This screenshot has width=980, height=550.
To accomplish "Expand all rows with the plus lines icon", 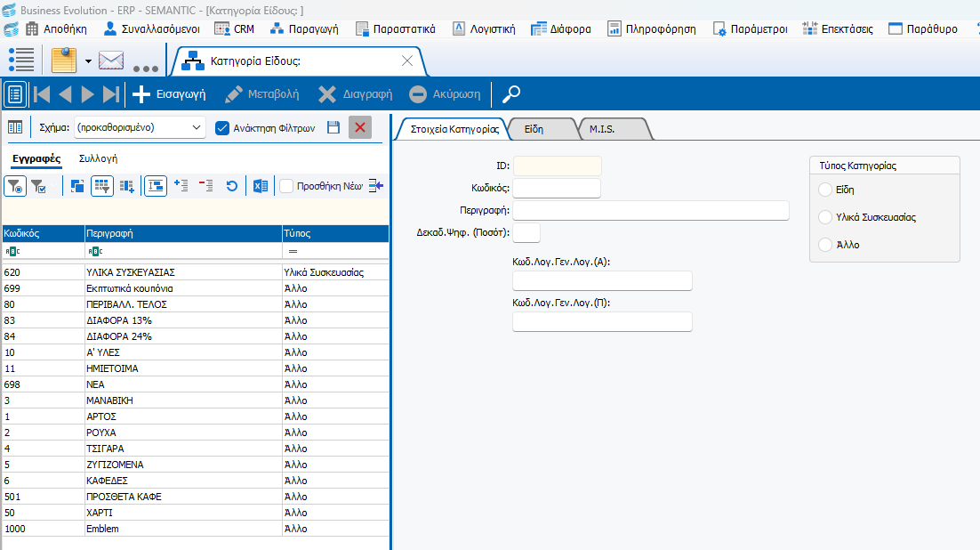I will click(x=181, y=185).
